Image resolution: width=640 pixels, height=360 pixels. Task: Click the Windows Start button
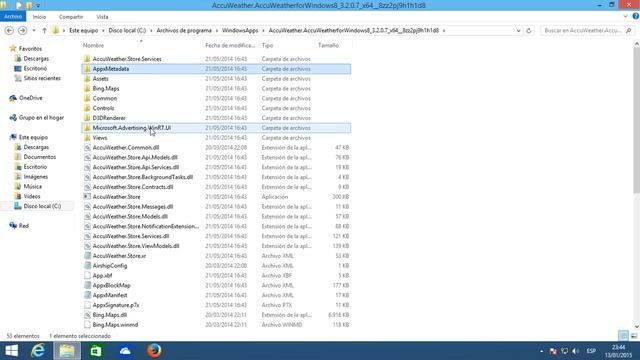[11, 351]
